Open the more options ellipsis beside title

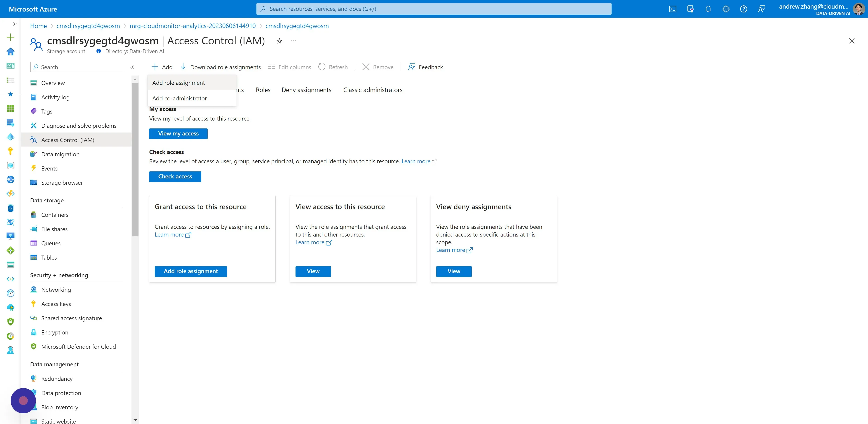click(293, 41)
